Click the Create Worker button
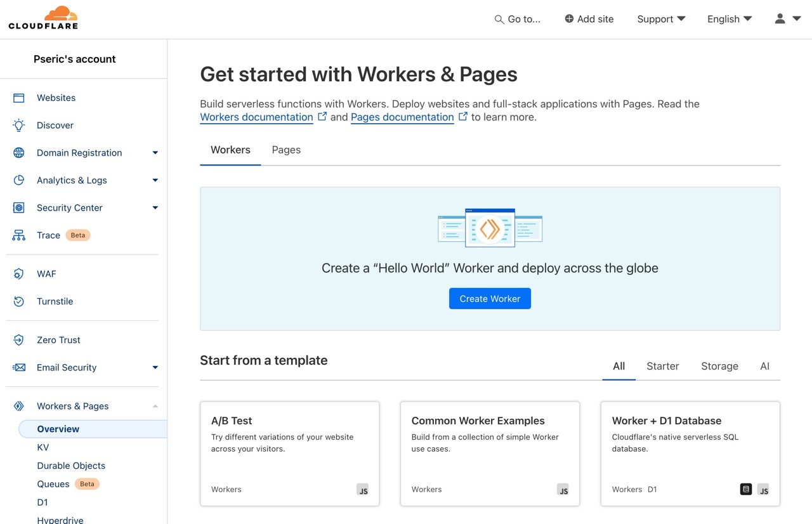This screenshot has height=524, width=812. point(490,299)
